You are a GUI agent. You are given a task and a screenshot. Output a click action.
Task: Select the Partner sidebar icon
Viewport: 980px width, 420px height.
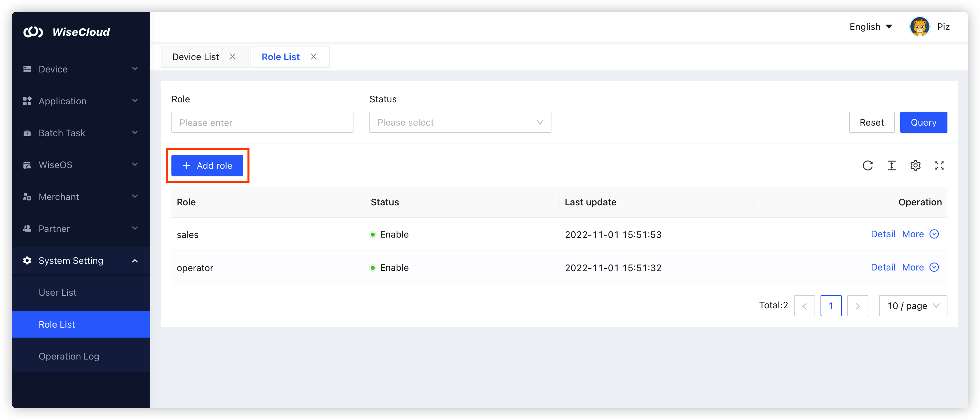[27, 229]
